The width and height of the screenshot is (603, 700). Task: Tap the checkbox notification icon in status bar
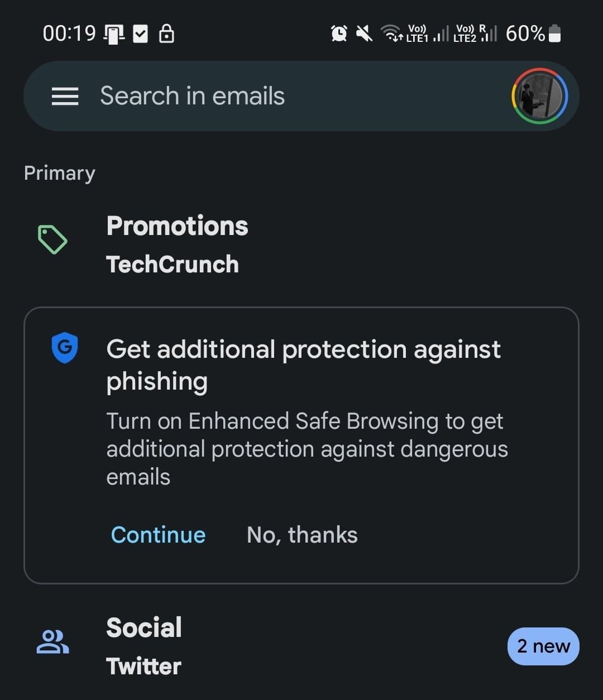tap(140, 34)
